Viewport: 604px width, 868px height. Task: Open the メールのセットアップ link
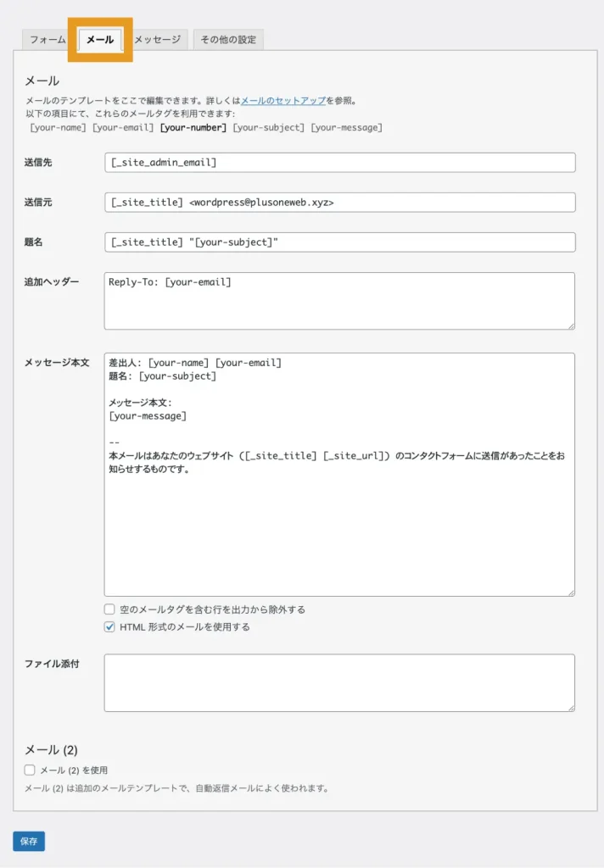(x=283, y=100)
